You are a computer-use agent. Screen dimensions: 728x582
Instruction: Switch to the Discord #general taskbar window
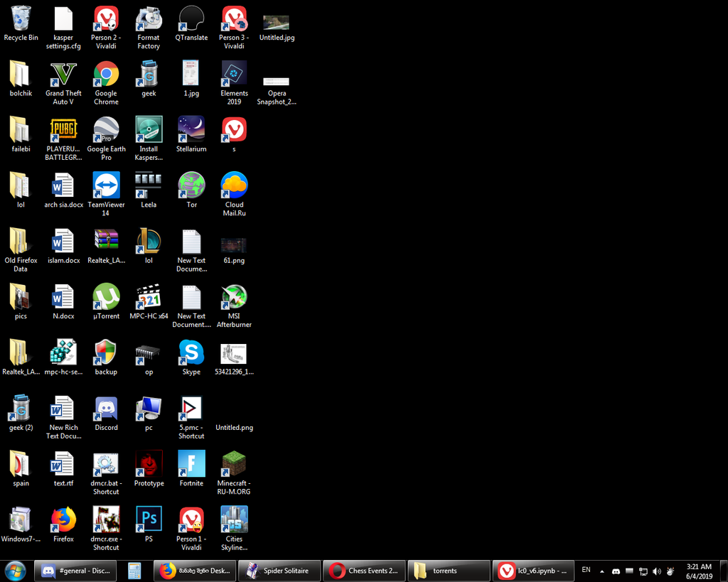[74, 571]
